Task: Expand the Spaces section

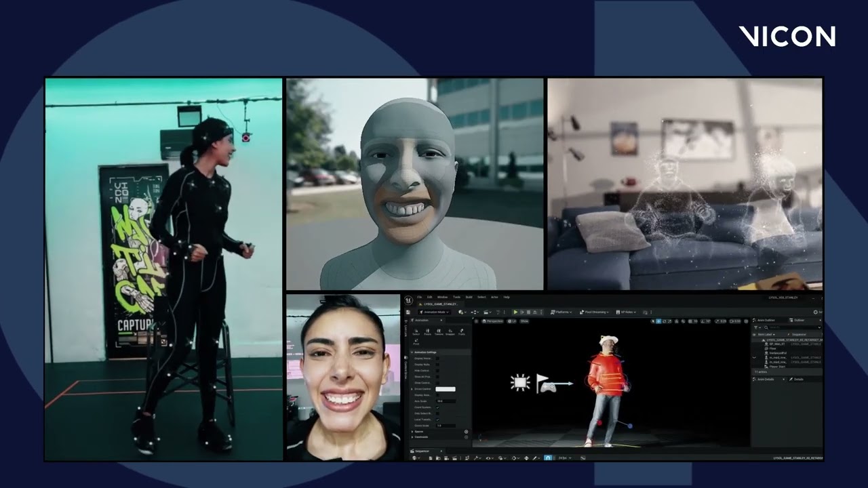Action: coord(412,432)
